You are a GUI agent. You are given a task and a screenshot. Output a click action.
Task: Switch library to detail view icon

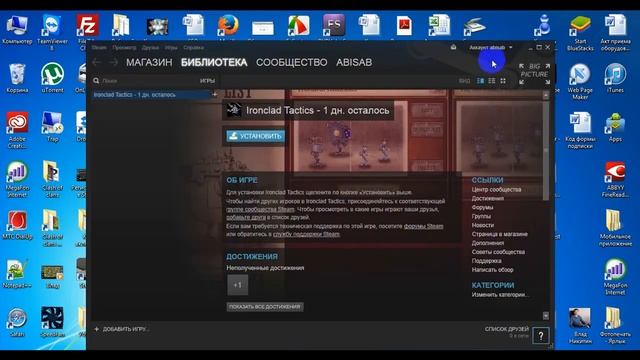(x=481, y=81)
